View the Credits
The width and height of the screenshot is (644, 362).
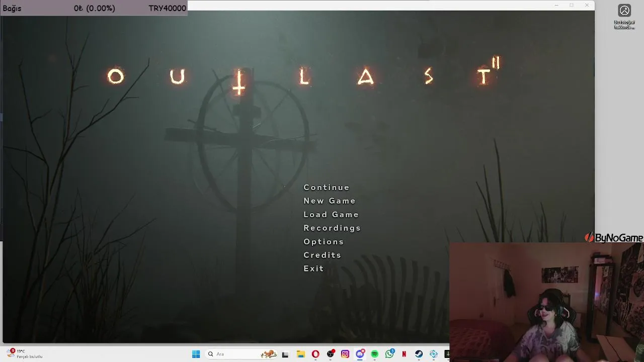click(323, 255)
